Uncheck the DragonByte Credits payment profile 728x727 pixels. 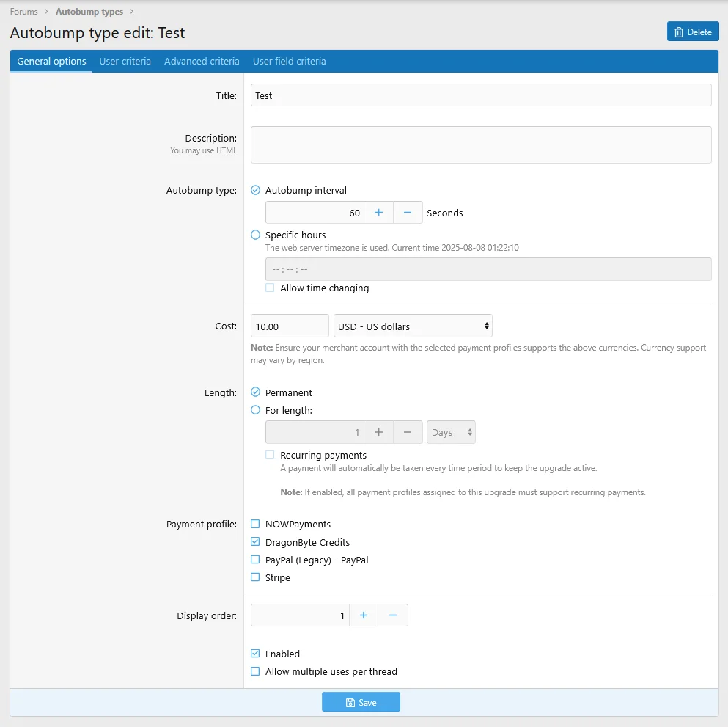point(255,541)
